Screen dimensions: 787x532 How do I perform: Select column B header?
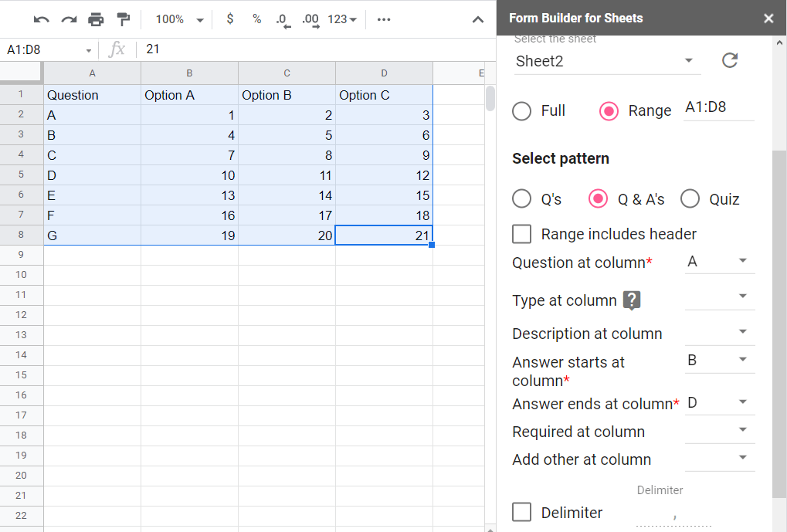tap(190, 73)
